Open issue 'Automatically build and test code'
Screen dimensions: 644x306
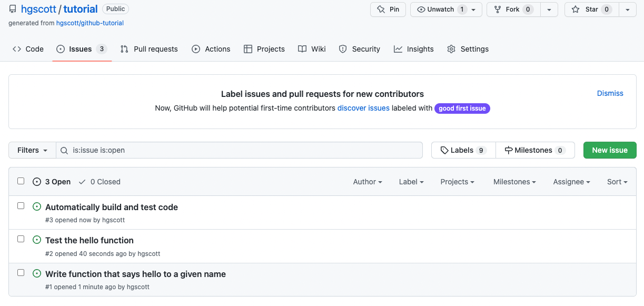(x=112, y=207)
